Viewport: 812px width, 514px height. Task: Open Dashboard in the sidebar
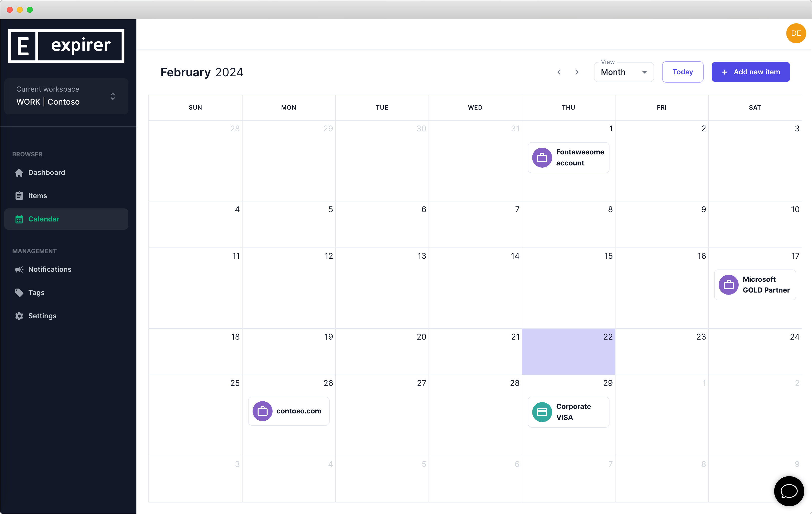tap(47, 173)
